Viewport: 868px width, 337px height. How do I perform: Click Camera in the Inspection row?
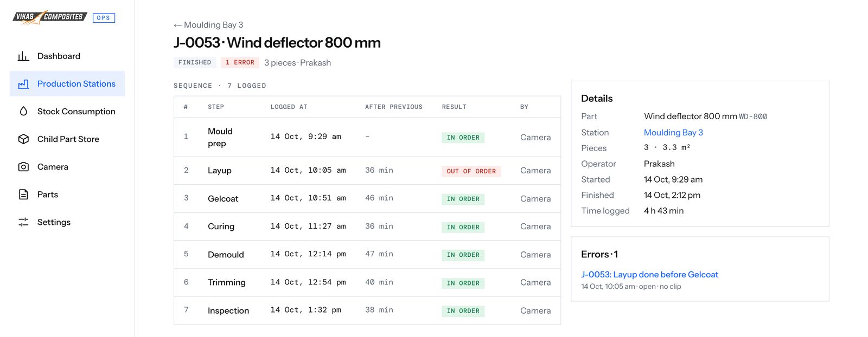coord(535,311)
